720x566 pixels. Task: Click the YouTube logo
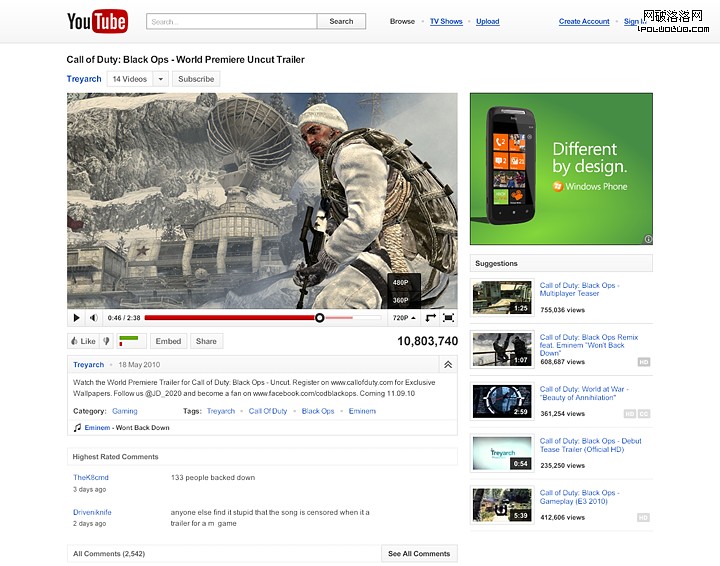(97, 21)
